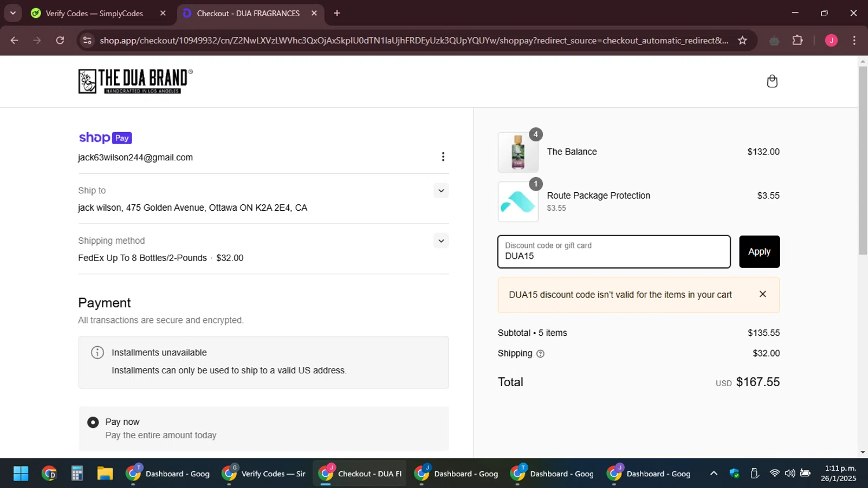Expand the Ship to address section
The height and width of the screenshot is (488, 868).
441,190
